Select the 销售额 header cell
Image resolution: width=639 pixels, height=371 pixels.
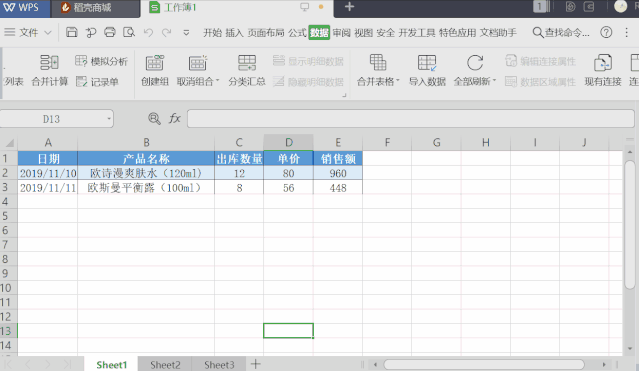(x=338, y=159)
